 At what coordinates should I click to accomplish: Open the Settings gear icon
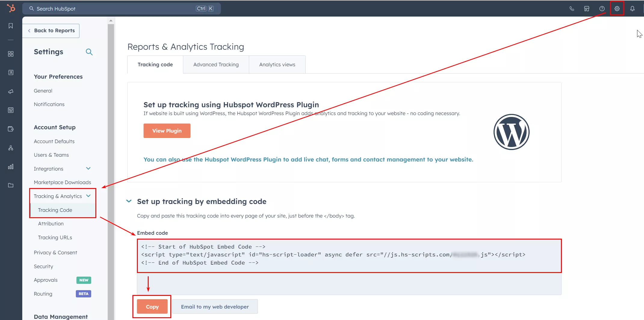pos(617,9)
